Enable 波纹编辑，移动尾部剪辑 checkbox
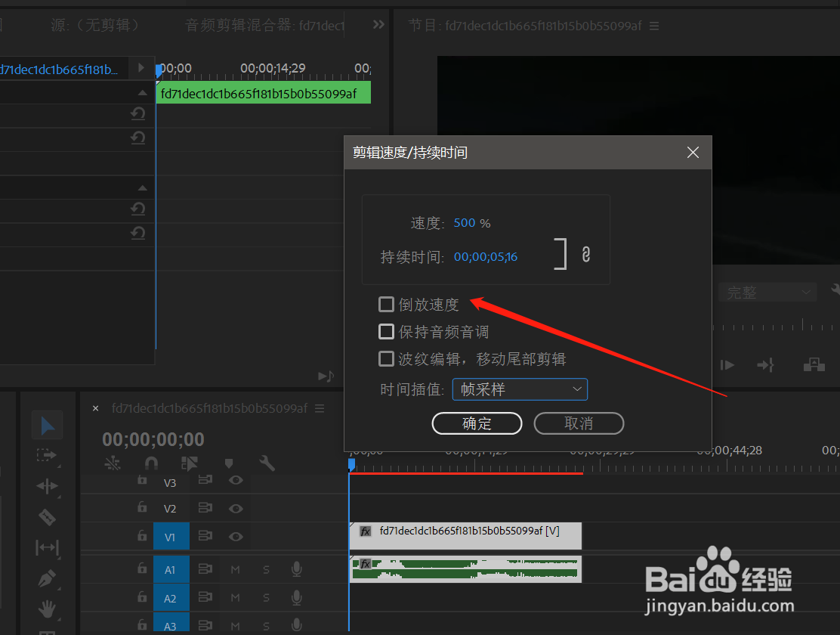 point(386,359)
